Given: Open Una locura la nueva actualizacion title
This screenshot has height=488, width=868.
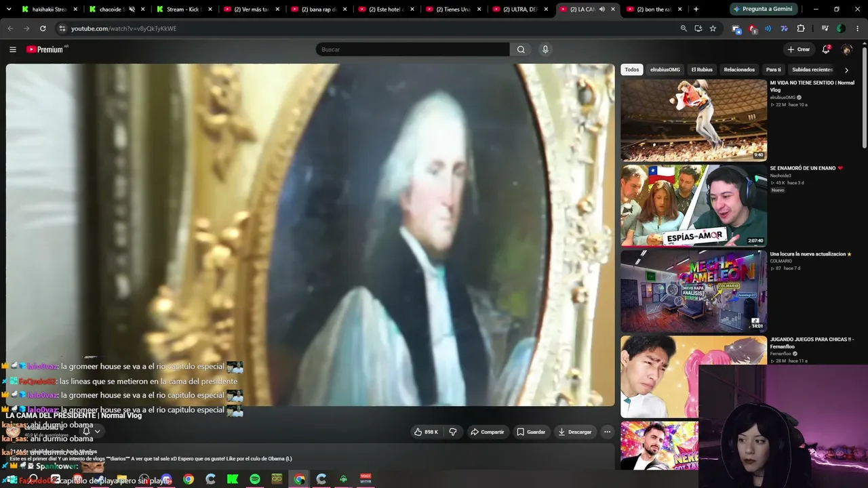Looking at the screenshot, I should (x=810, y=254).
